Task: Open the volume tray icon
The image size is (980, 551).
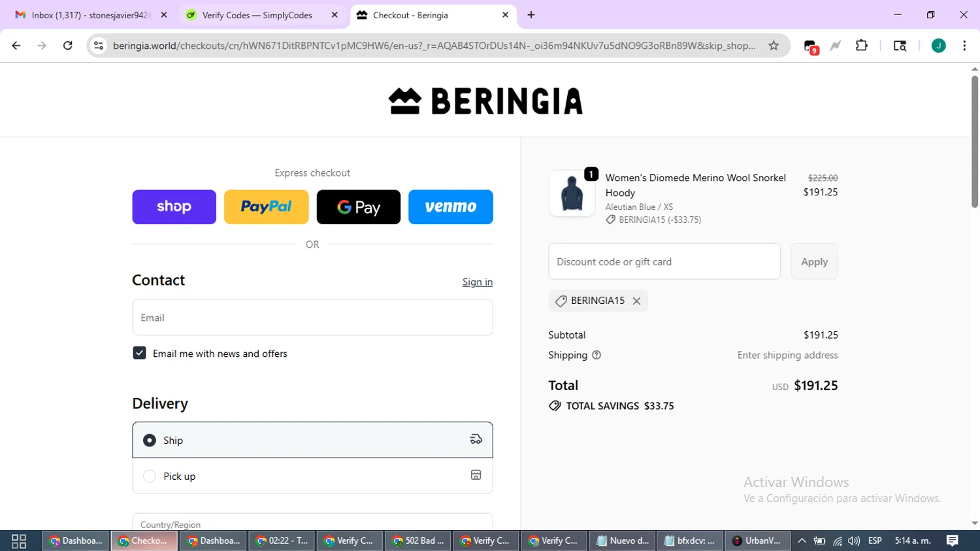Action: [x=853, y=541]
